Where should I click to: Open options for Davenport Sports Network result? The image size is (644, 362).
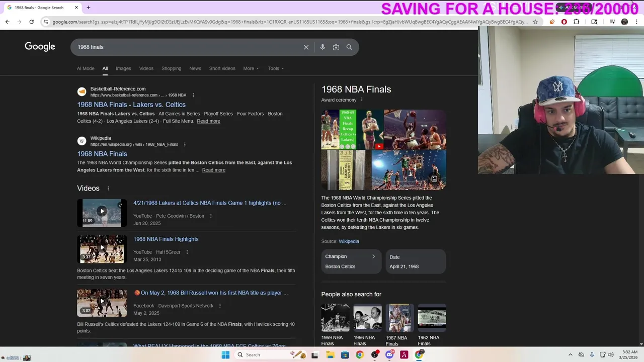[x=220, y=306]
